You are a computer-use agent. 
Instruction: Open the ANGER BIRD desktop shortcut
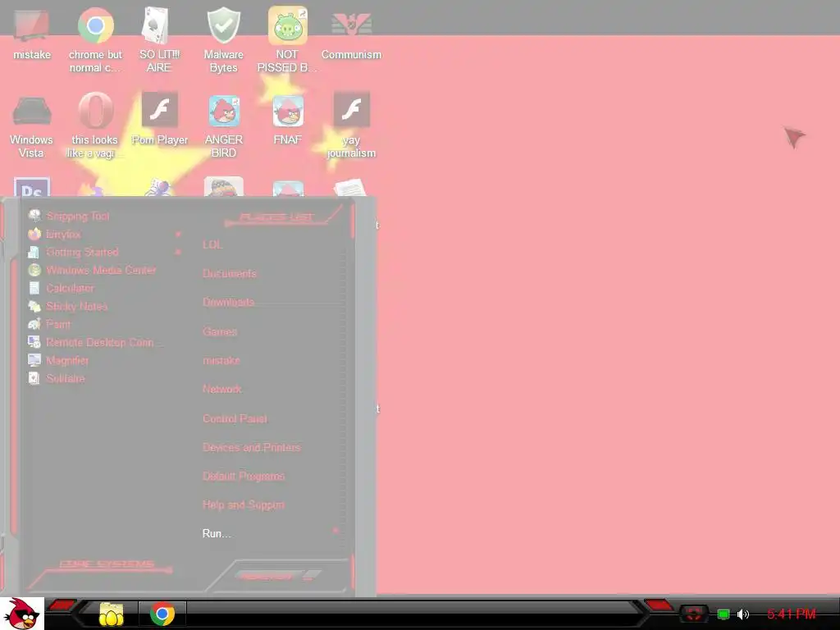(x=223, y=126)
